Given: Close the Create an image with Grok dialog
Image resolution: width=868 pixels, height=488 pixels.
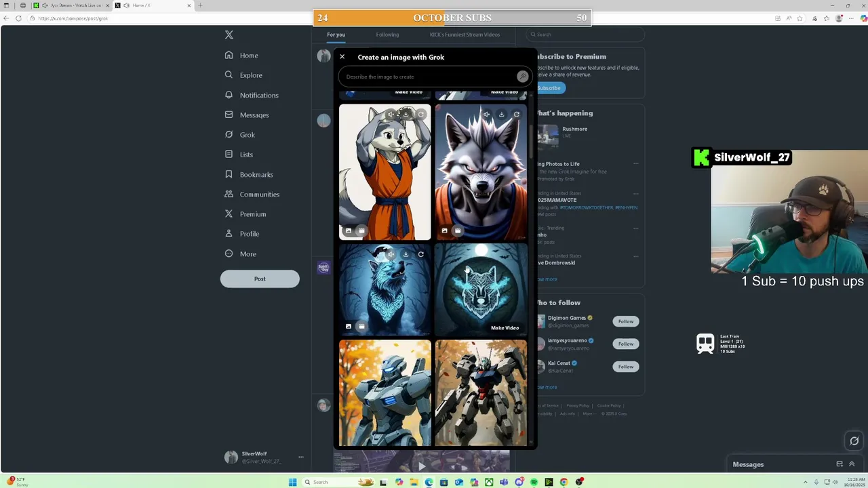Looking at the screenshot, I should click(x=342, y=57).
